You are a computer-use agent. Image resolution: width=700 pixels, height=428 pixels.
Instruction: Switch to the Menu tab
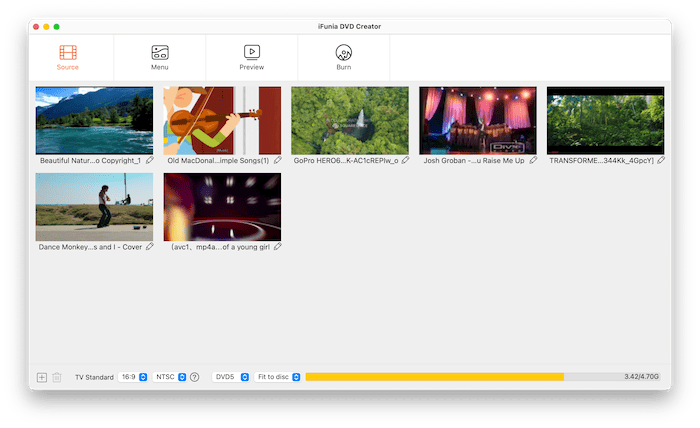tap(160, 57)
